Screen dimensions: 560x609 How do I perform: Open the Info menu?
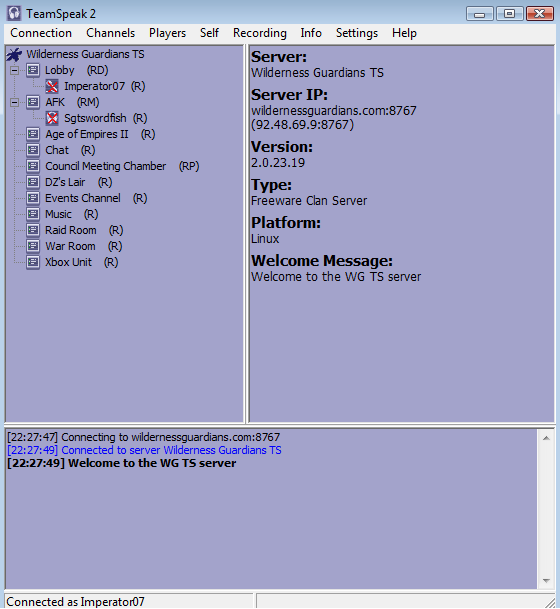(x=311, y=33)
